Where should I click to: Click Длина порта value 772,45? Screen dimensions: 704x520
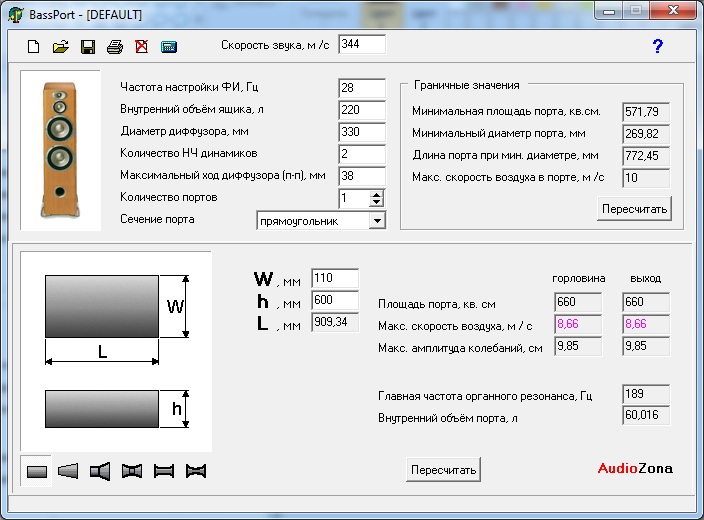646,155
